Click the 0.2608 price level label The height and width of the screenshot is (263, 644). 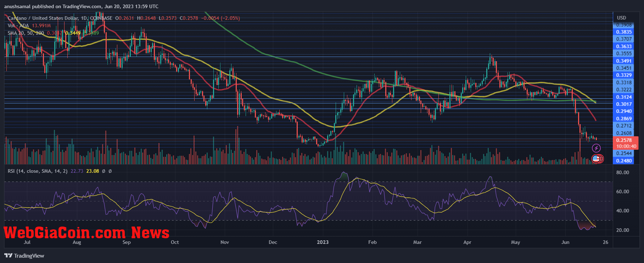(x=624, y=133)
